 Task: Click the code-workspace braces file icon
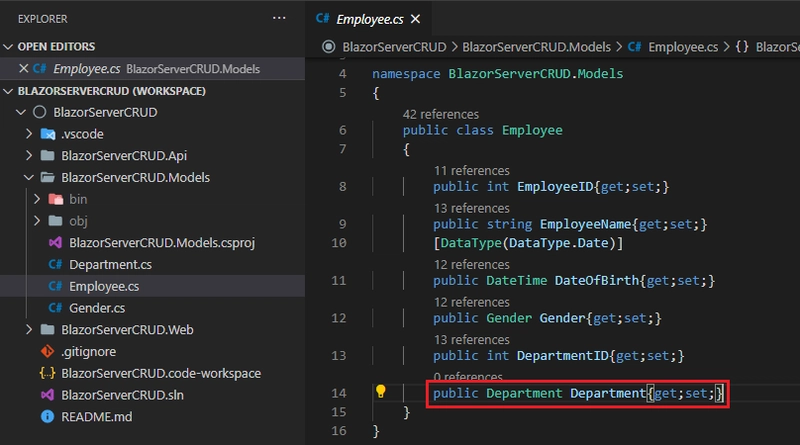(x=46, y=373)
